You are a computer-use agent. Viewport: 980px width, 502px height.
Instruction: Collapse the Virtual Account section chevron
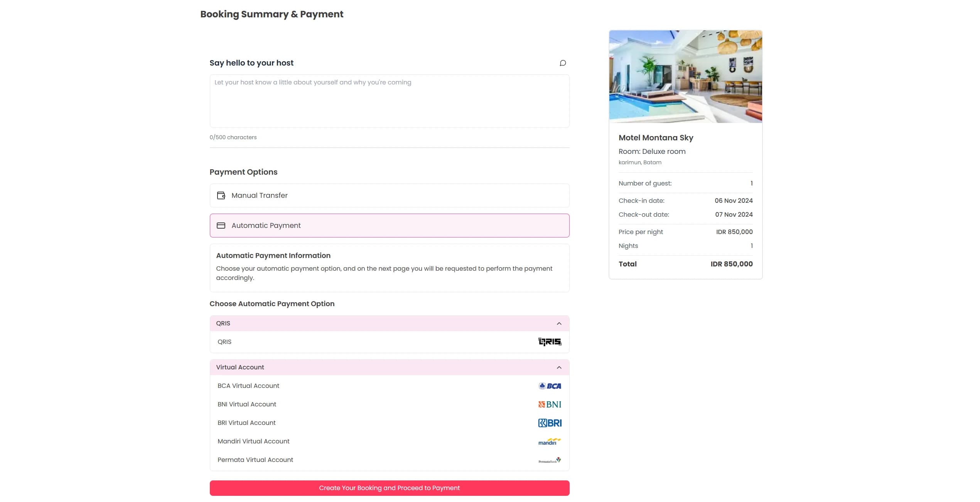[559, 367]
